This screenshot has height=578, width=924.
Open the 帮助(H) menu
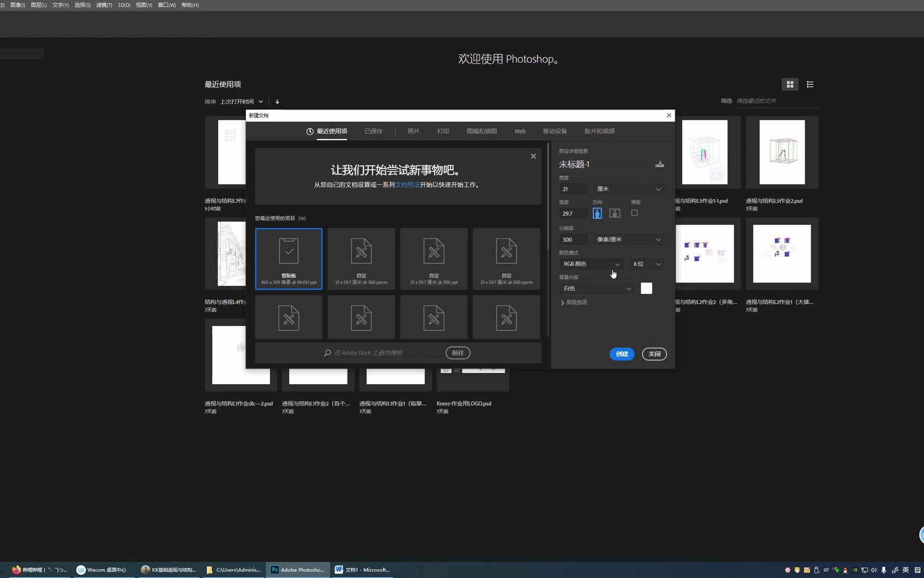coord(190,5)
